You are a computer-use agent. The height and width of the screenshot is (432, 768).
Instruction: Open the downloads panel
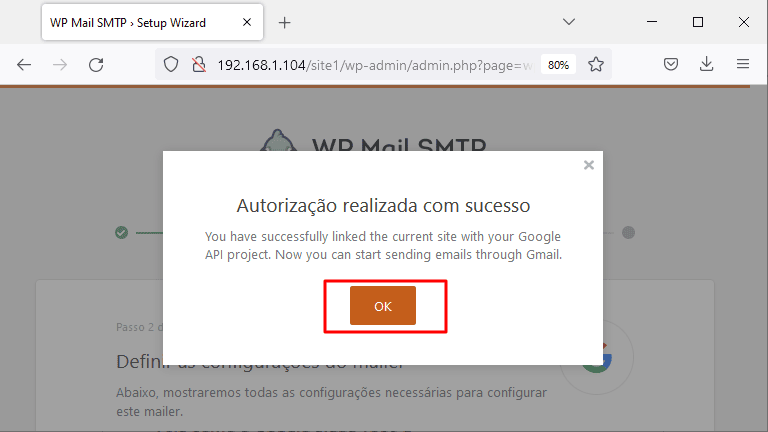point(706,64)
